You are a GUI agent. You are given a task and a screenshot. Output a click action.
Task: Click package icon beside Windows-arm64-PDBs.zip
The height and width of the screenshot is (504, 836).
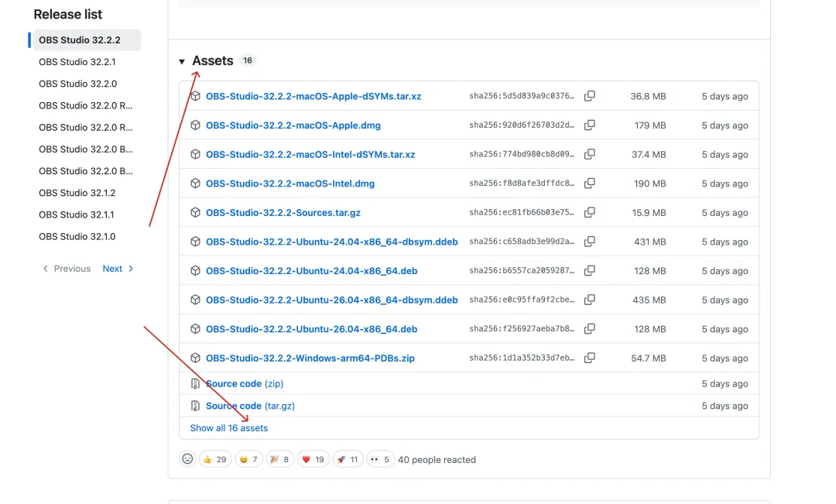[x=195, y=358]
